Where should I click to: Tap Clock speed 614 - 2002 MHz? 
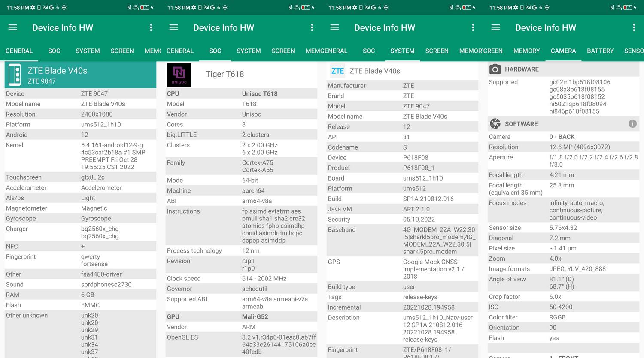coord(264,279)
